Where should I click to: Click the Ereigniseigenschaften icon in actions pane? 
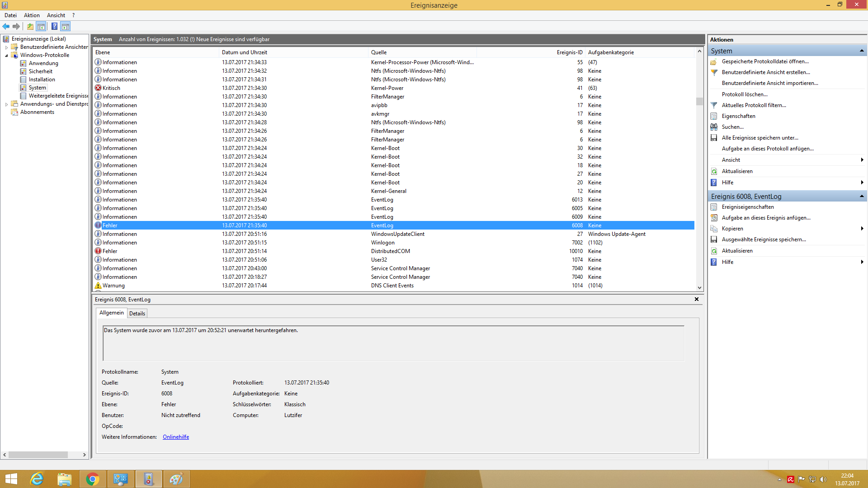[x=714, y=207]
